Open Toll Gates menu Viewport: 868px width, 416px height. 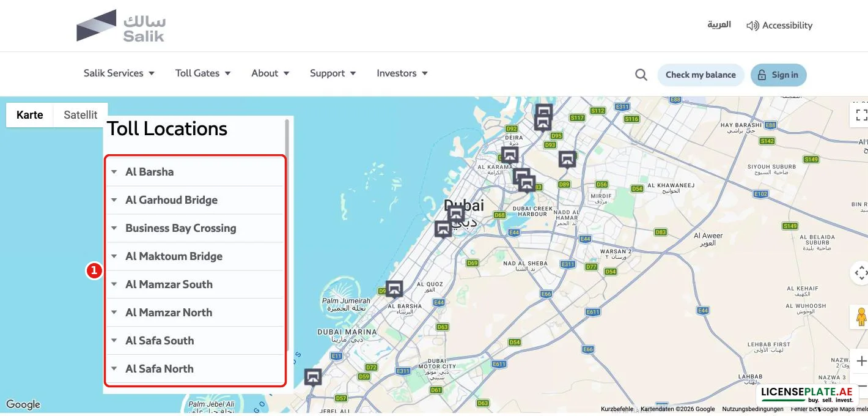[x=203, y=73]
